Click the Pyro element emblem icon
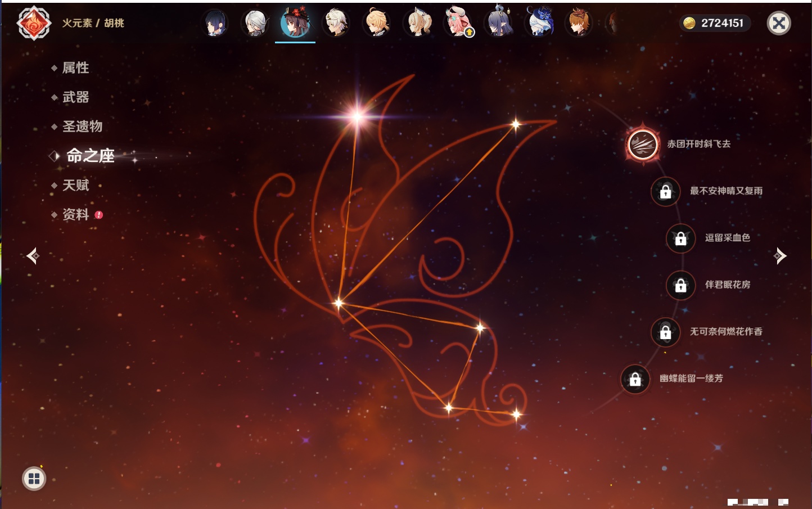The height and width of the screenshot is (509, 812). [34, 23]
